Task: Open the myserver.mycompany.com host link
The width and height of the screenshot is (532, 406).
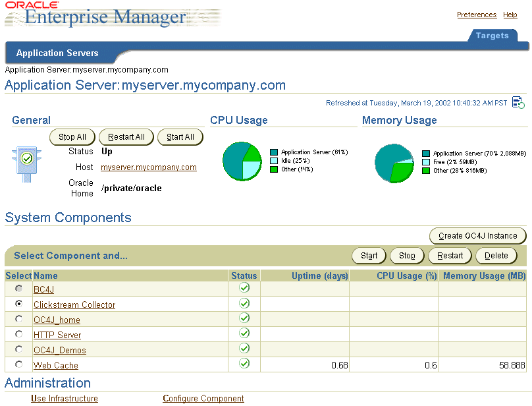Action: 149,167
